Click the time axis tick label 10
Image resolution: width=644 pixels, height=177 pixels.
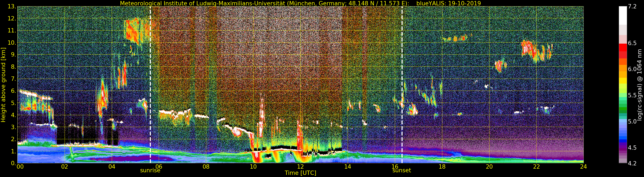[x=253, y=166]
